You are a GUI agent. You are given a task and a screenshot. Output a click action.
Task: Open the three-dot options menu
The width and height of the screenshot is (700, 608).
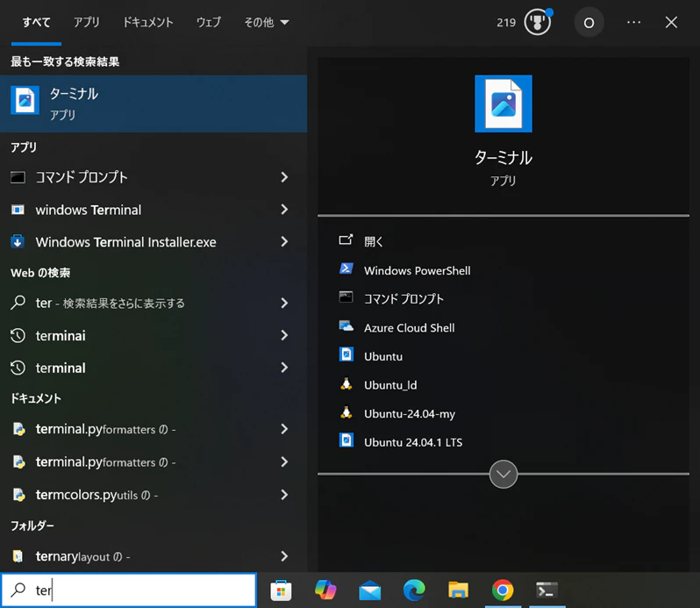(x=633, y=22)
